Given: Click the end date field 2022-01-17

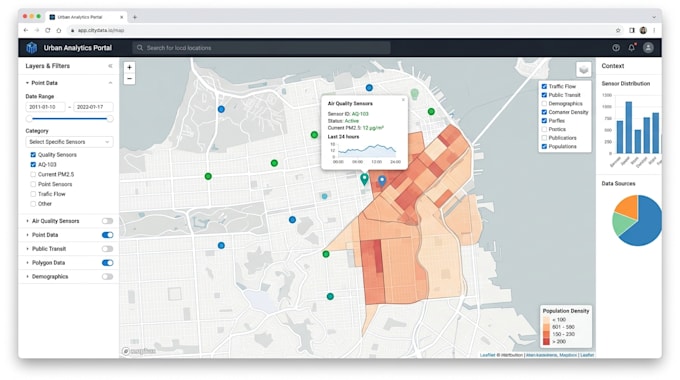Looking at the screenshot, I should pyautogui.click(x=93, y=107).
